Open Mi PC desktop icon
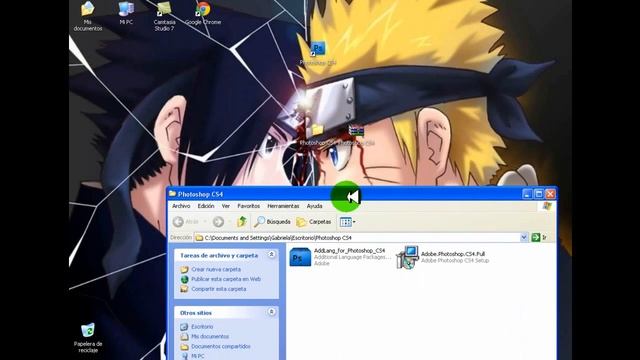Image resolution: width=640 pixels, height=360 pixels. tap(126, 13)
